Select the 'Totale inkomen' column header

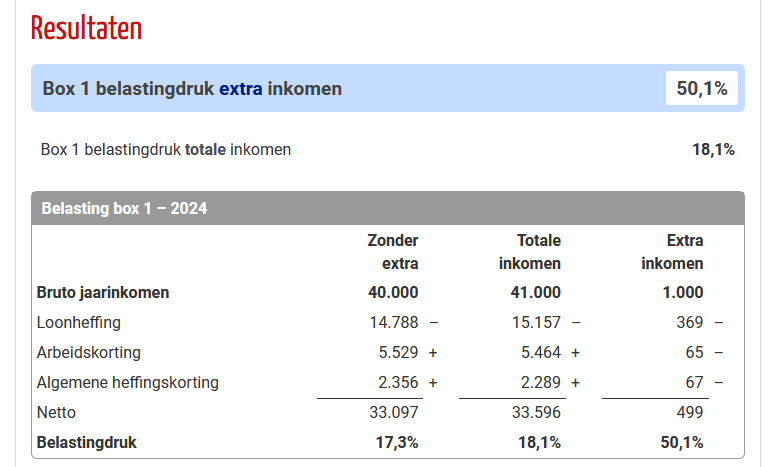pos(538,252)
